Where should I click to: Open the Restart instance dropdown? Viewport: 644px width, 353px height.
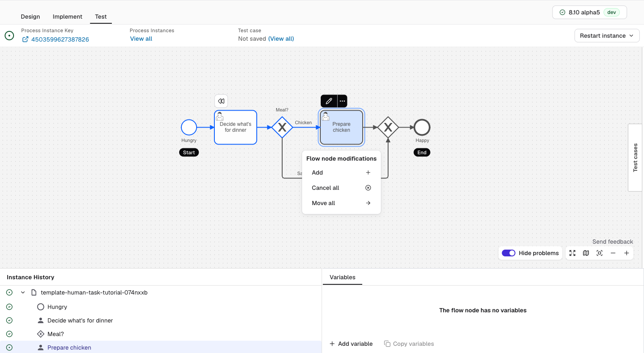[607, 36]
